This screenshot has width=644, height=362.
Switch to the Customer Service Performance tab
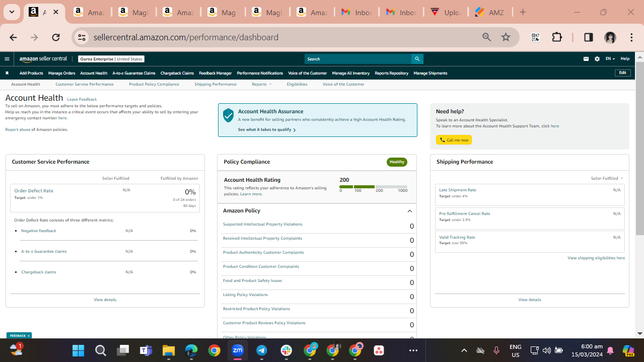(x=84, y=84)
